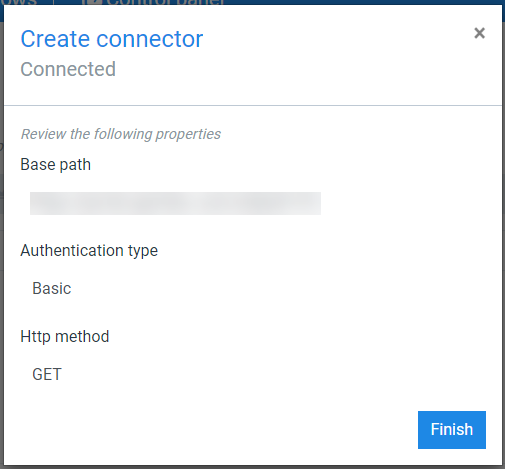
Task: Click the GET http method value
Action: 47,374
